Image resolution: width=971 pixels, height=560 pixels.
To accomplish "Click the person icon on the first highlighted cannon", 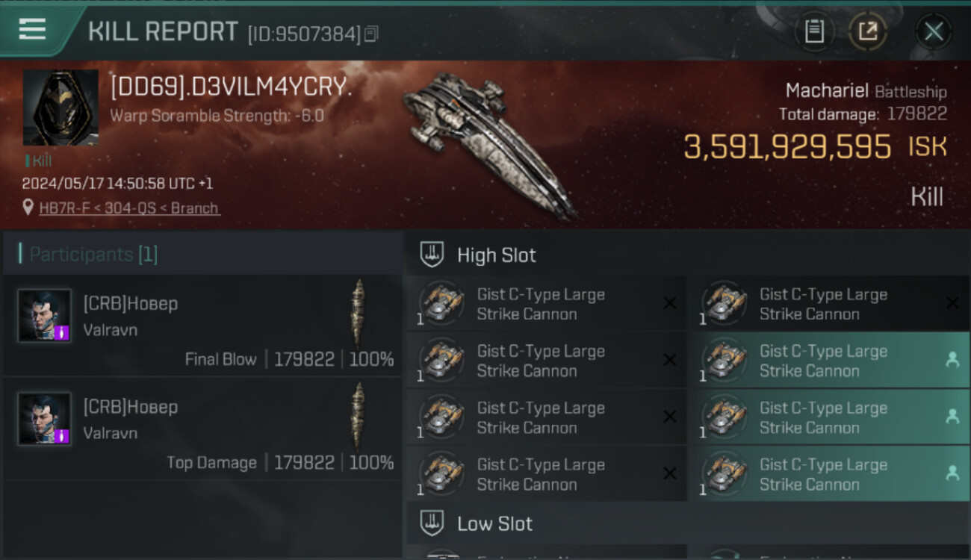I will pos(952,360).
